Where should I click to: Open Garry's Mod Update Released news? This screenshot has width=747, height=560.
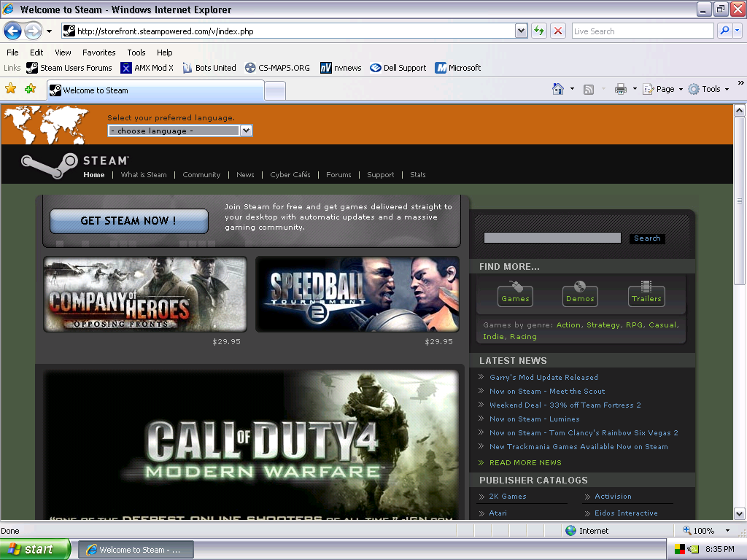pyautogui.click(x=543, y=377)
